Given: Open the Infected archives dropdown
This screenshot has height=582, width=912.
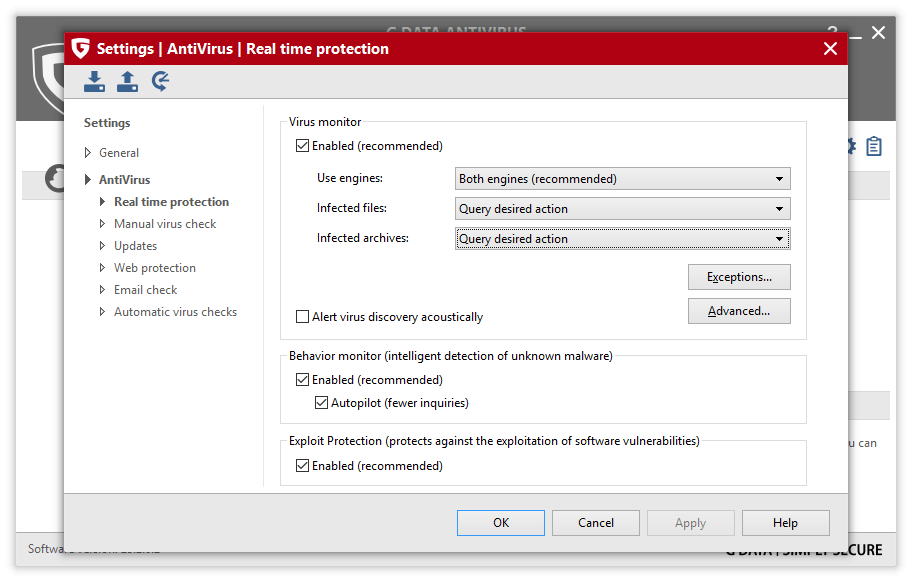Looking at the screenshot, I should coord(622,239).
